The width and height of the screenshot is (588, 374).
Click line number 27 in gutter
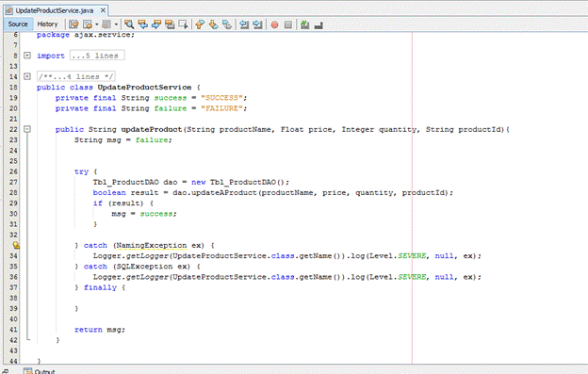[x=13, y=182]
